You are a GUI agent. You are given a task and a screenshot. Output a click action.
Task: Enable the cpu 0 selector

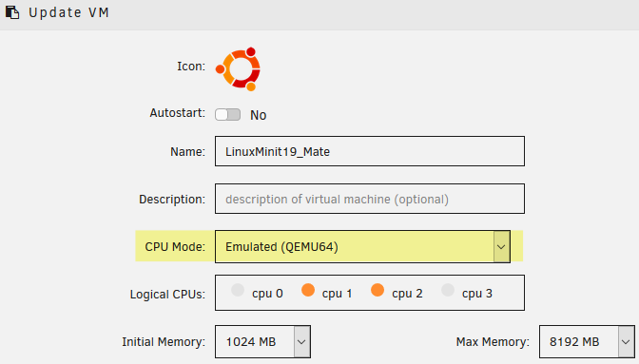pyautogui.click(x=238, y=290)
